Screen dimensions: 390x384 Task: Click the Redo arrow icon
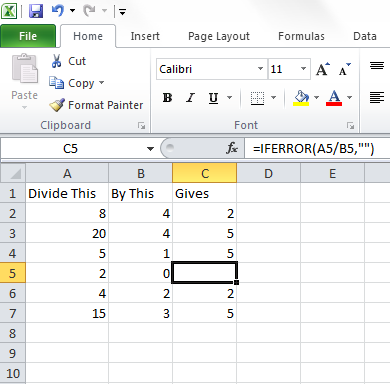click(89, 11)
